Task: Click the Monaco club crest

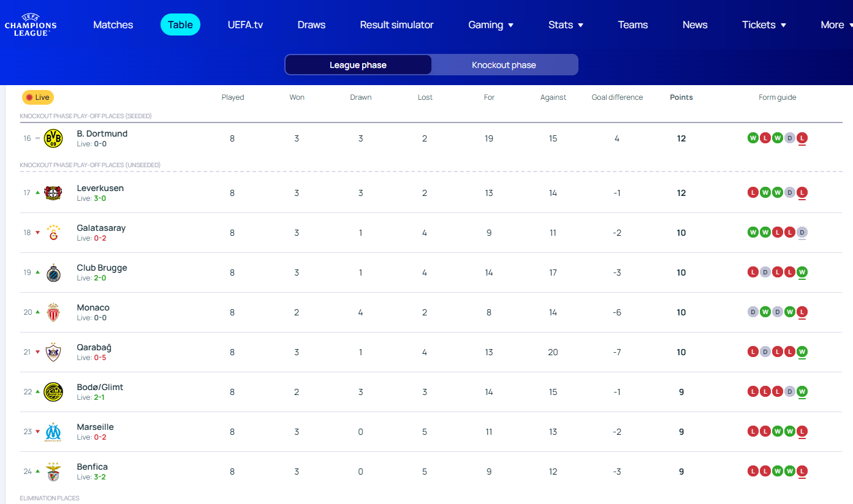Action: (53, 312)
